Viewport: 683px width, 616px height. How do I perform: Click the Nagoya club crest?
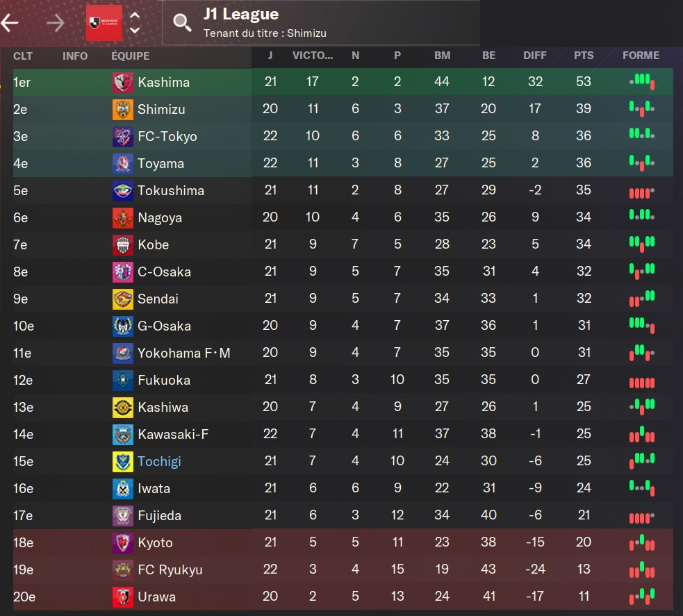tap(122, 218)
